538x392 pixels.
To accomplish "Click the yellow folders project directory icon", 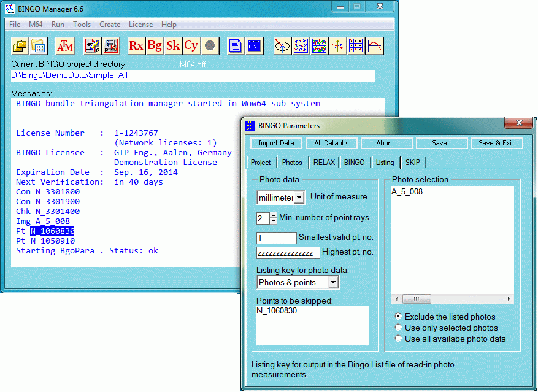I will click(x=20, y=45).
